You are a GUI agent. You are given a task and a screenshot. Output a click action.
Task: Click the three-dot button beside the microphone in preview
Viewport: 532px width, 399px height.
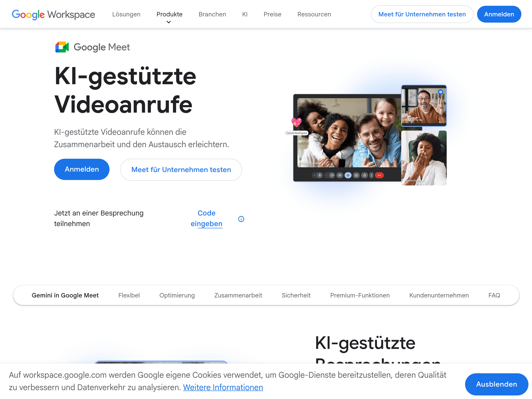click(315, 175)
